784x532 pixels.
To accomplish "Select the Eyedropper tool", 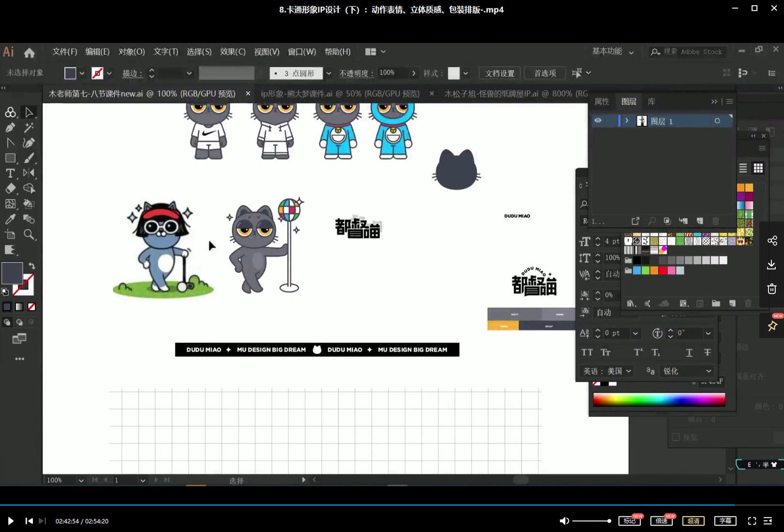I will pyautogui.click(x=10, y=219).
